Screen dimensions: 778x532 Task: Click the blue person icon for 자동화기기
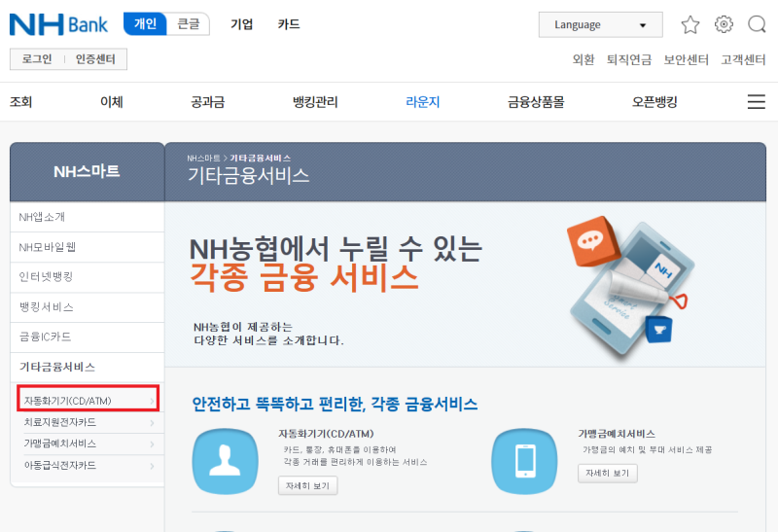226,461
